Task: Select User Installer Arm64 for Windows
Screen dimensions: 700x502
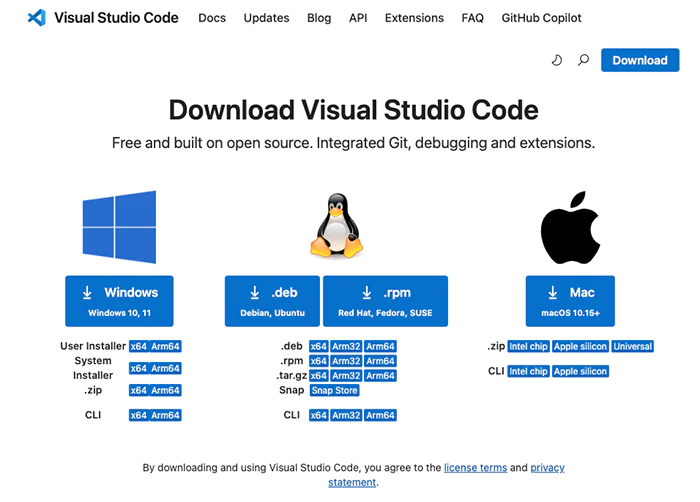Action: [165, 346]
